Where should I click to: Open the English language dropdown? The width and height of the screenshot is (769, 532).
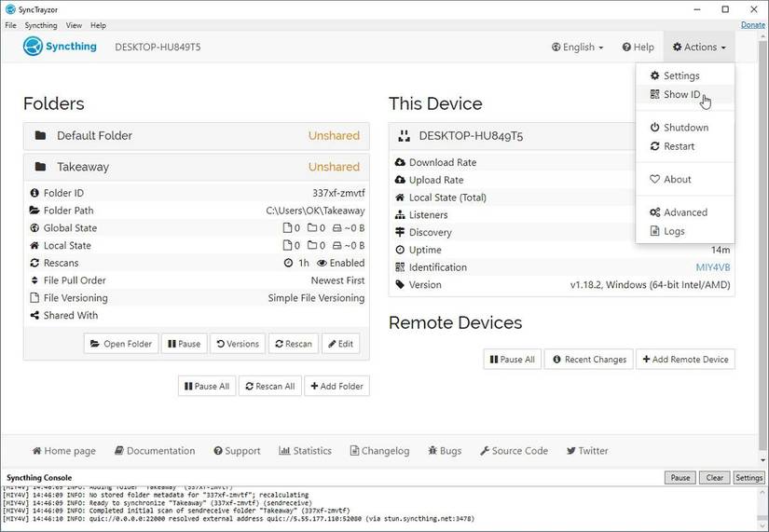coord(577,48)
